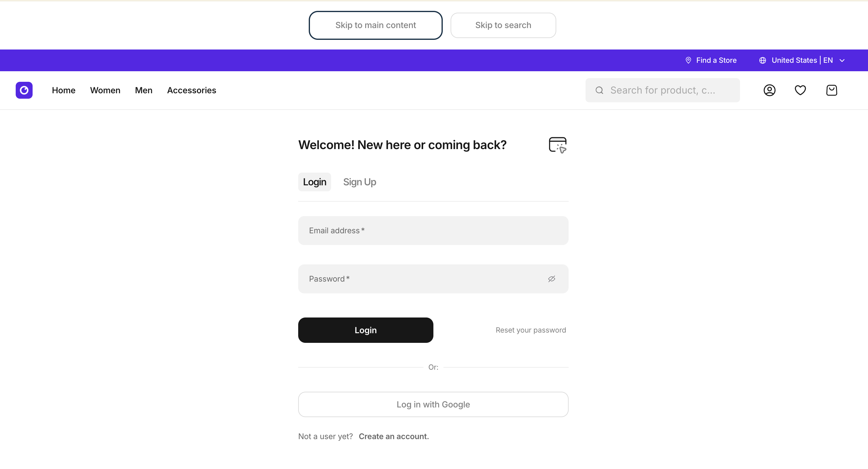Open the user account icon

[x=769, y=90]
